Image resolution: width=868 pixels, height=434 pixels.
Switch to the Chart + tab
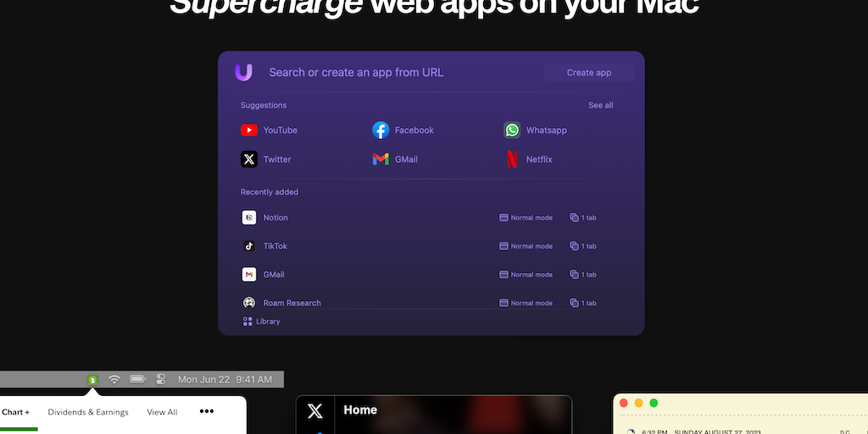click(15, 412)
